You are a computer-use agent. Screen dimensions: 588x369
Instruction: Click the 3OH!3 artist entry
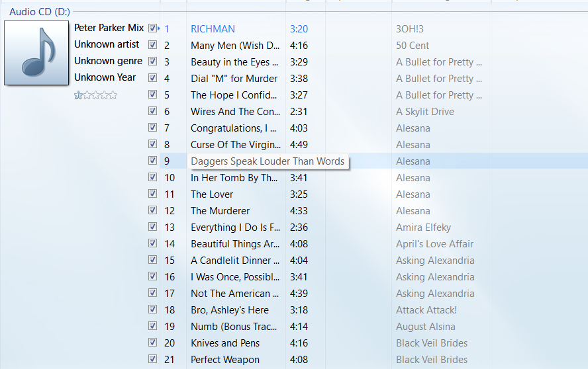click(409, 29)
